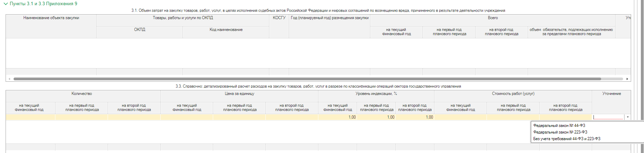Screen dimensions: 644x153
Task: Select Цена за единицу cell for current year
Action: 187,117
